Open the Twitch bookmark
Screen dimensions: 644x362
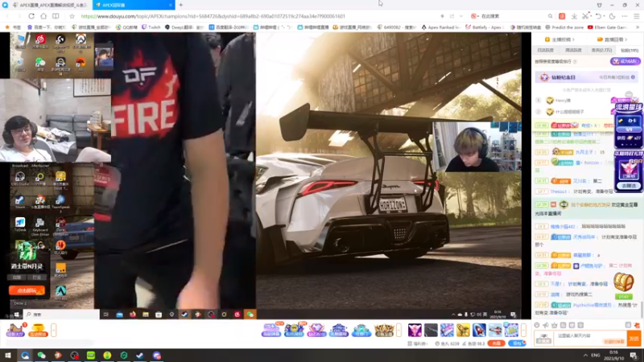coord(151,27)
